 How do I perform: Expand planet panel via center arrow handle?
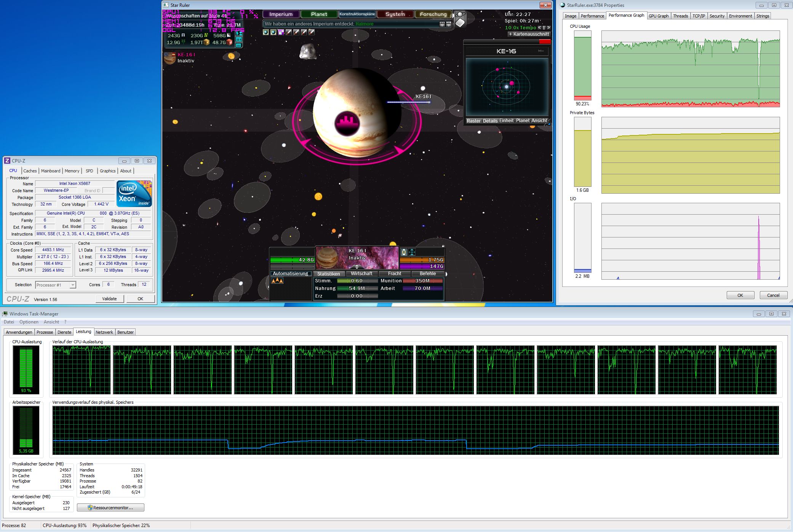[357, 267]
